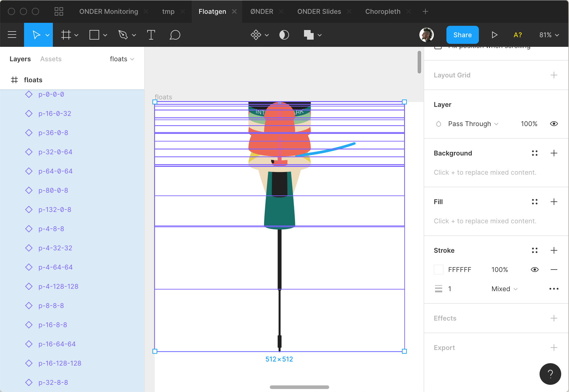Screen dimensions: 569x392
Task: Expand the floats page dropdown
Action: point(122,59)
